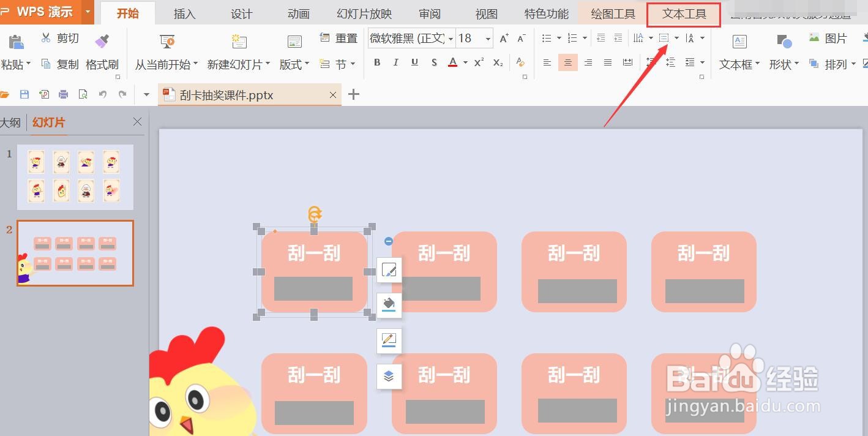Open the fill color tool beside the shape
Viewport: 868px width, 436px height.
389,304
